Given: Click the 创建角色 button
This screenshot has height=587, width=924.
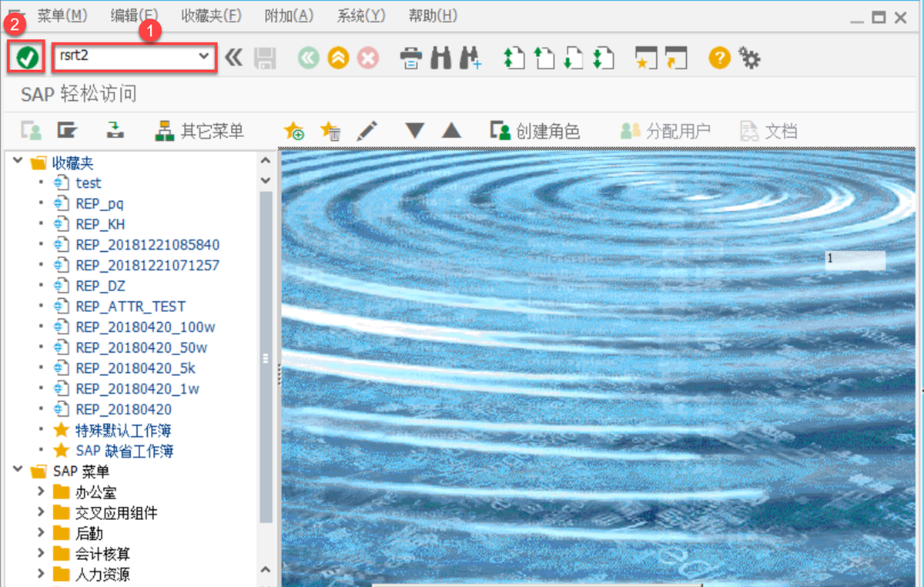Looking at the screenshot, I should [x=534, y=132].
